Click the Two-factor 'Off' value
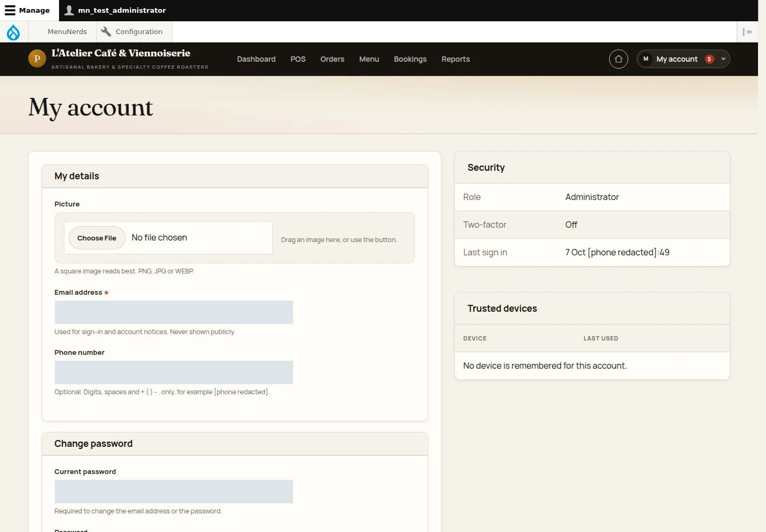The image size is (766, 532). (x=571, y=225)
